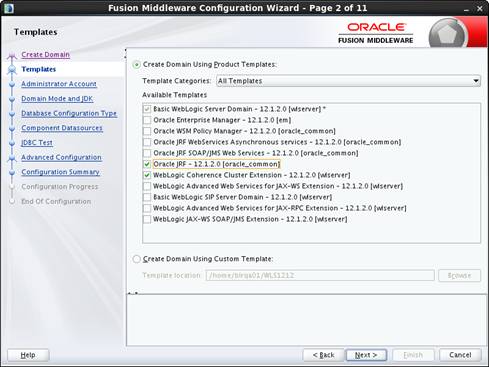The height and width of the screenshot is (367, 489).
Task: Go to Create Domain step
Action: click(45, 54)
